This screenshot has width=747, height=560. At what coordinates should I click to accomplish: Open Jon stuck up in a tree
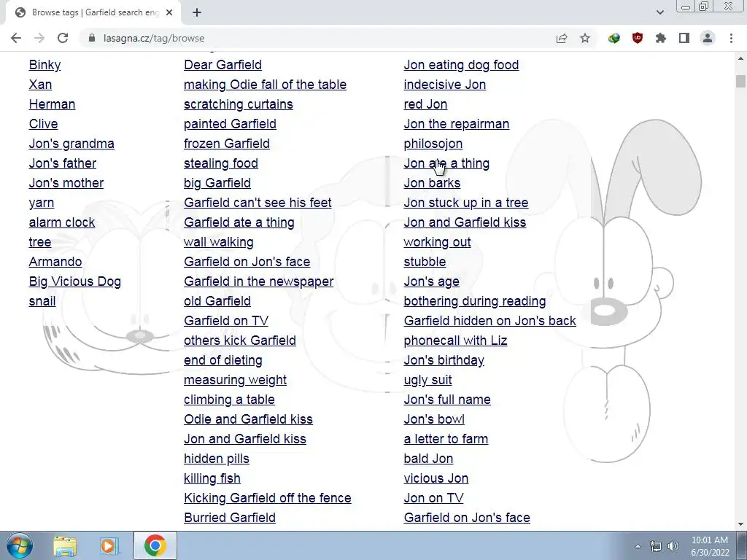tap(466, 203)
